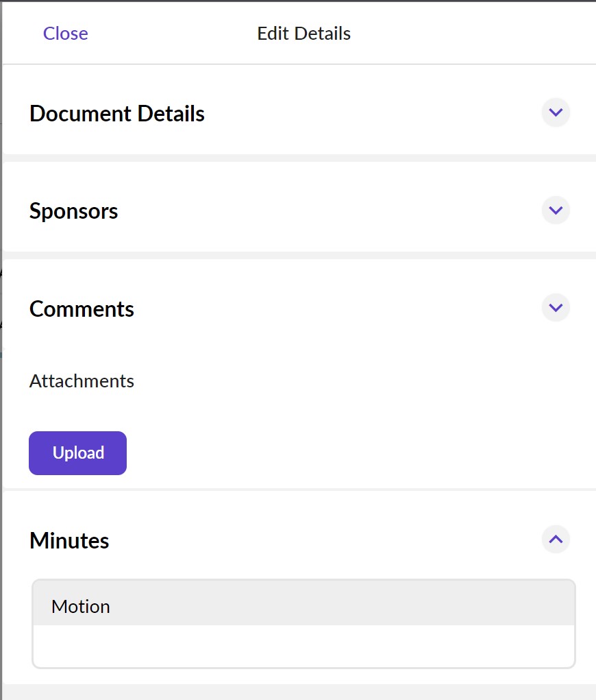Click the Comments chevron icon
The width and height of the screenshot is (596, 700).
click(556, 308)
